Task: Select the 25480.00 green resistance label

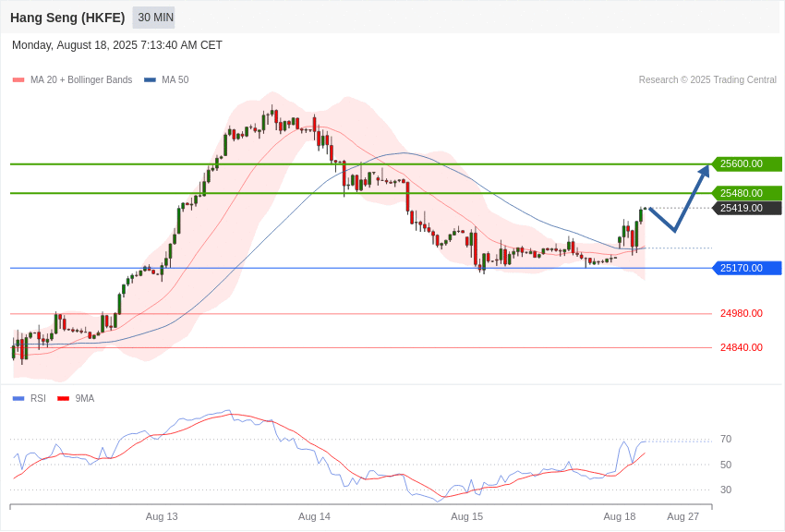Action: [746, 193]
